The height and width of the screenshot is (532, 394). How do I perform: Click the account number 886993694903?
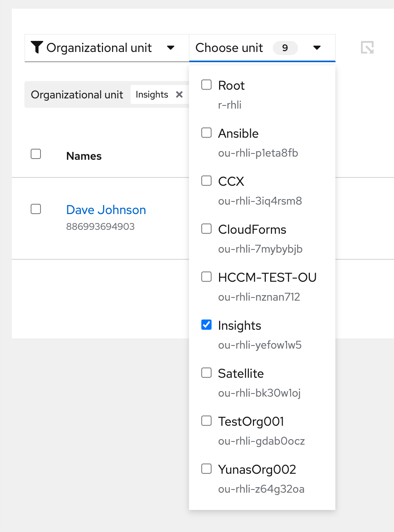(x=100, y=227)
